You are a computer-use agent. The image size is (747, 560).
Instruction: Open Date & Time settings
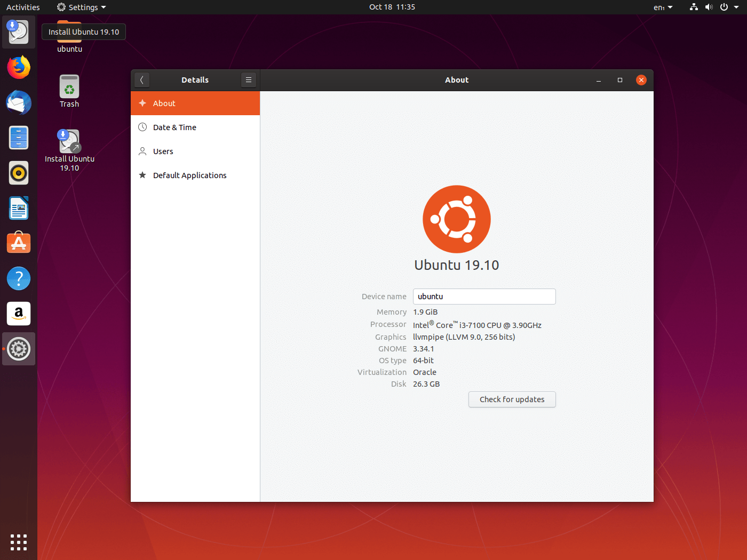195,127
